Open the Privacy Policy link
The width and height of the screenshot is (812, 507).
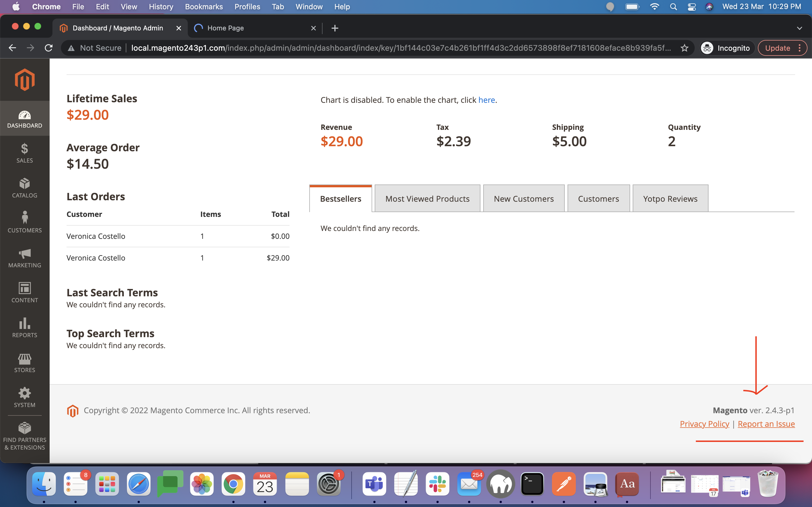(704, 424)
